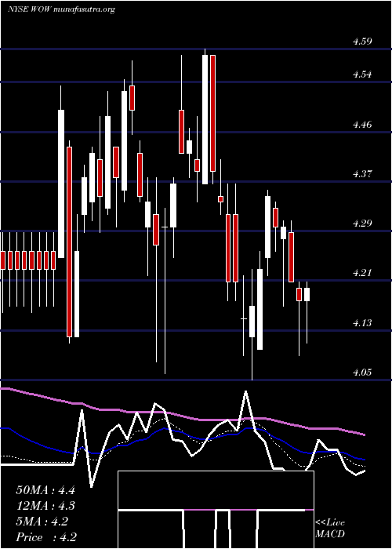The height and width of the screenshot is (549, 392).
Task: Select the 4.05 price axis label
Action: tap(362, 372)
